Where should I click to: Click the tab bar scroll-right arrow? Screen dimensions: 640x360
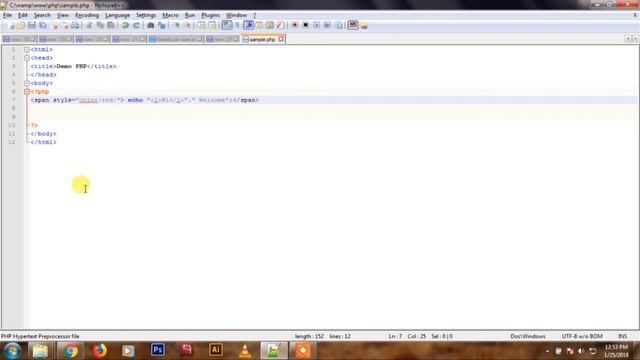[635, 38]
